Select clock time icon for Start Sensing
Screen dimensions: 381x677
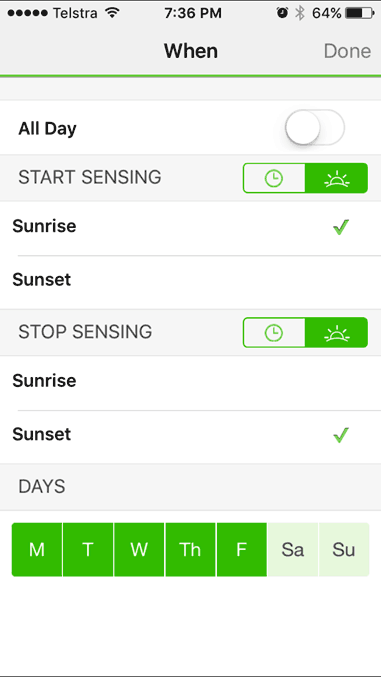(274, 178)
